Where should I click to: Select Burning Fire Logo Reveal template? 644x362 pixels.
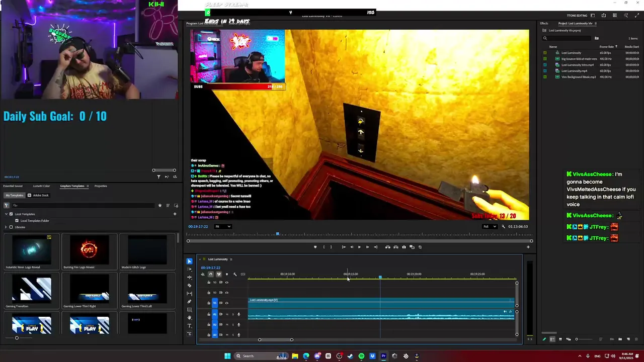89,252
